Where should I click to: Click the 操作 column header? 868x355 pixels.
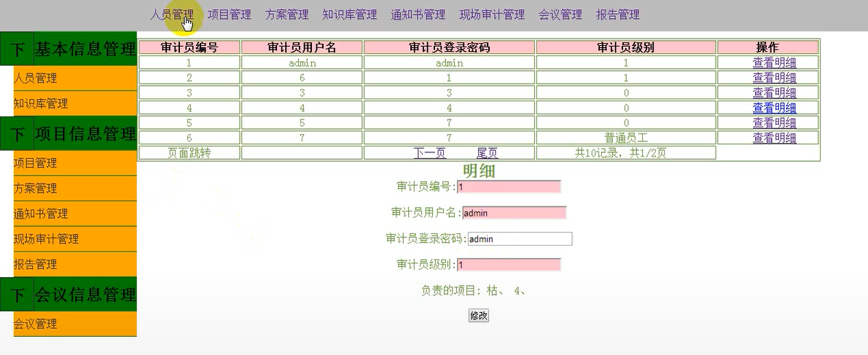(768, 47)
